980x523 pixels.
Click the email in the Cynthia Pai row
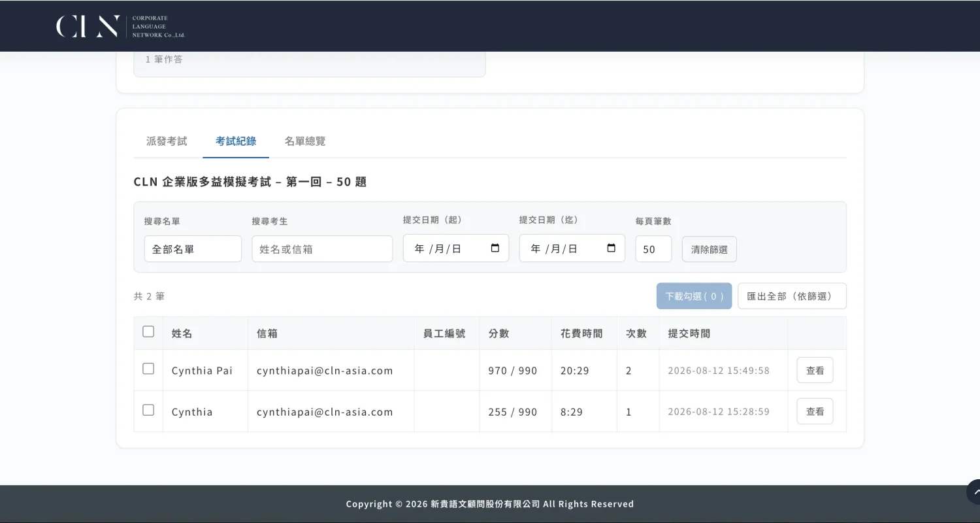(x=325, y=371)
